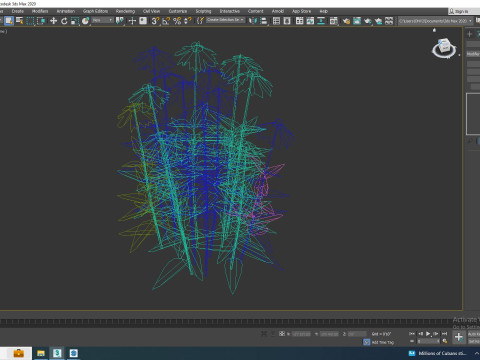Image resolution: width=480 pixels, height=360 pixels.
Task: Click the current frame number field
Action: point(428,341)
